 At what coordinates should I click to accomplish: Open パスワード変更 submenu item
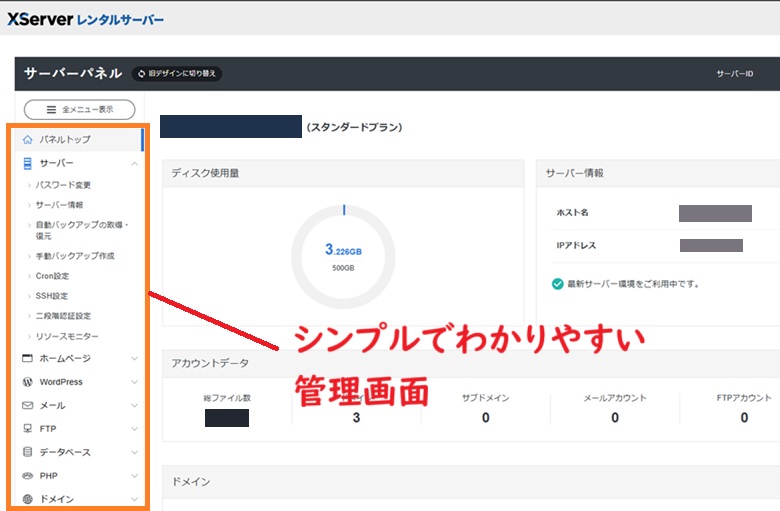pyautogui.click(x=63, y=185)
